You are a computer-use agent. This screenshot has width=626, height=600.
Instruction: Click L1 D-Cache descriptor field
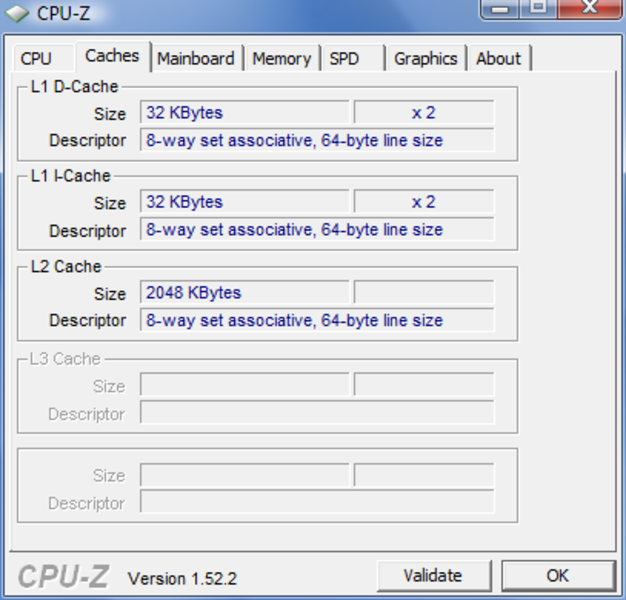pos(317,140)
